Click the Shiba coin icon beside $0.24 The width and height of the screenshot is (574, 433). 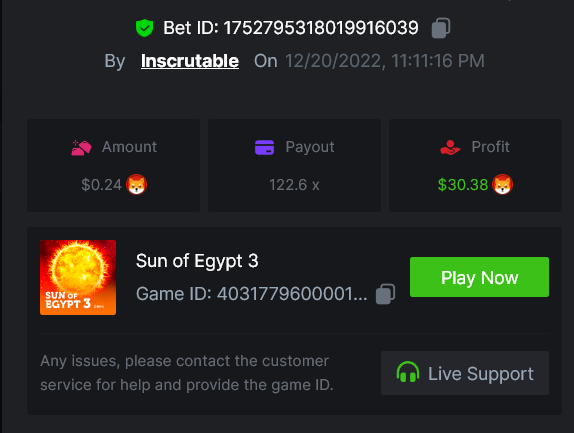137,184
